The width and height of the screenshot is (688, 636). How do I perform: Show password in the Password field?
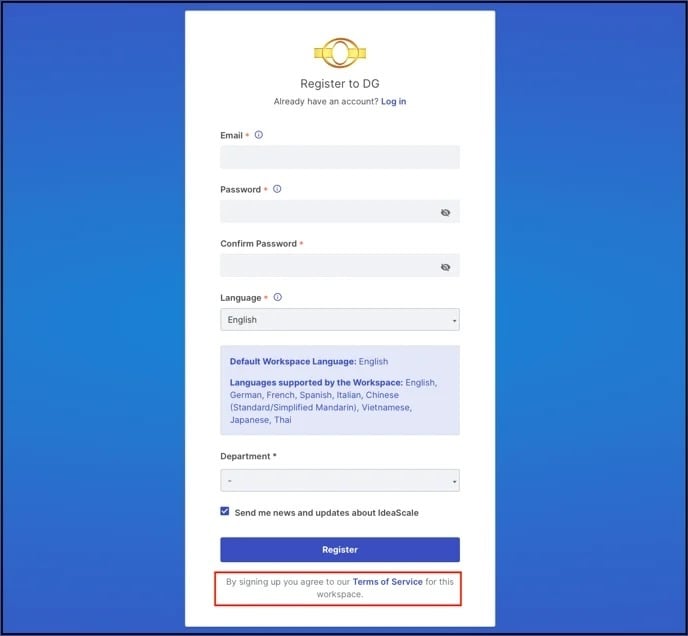coord(445,212)
